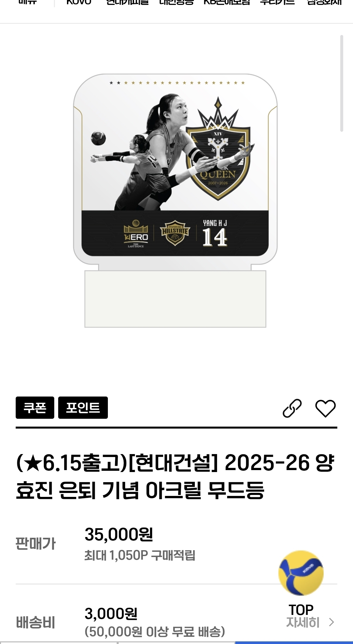Switch to the KOVO tab

click(79, 3)
